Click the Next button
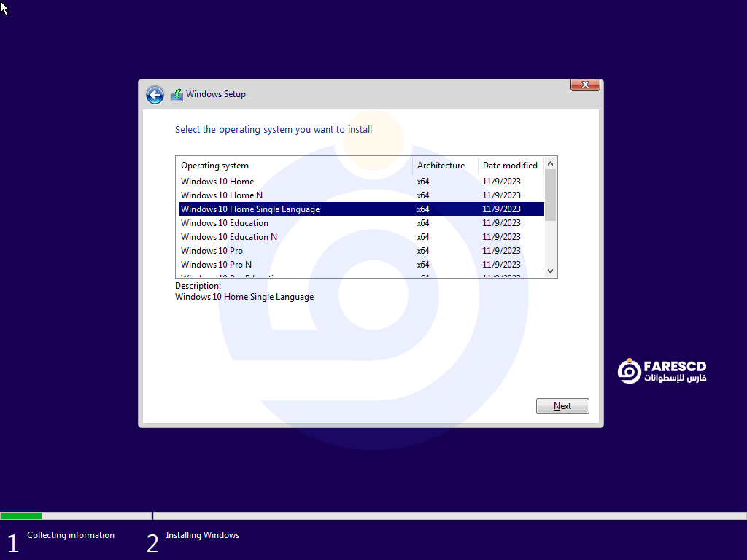This screenshot has height=560, width=747. [562, 406]
